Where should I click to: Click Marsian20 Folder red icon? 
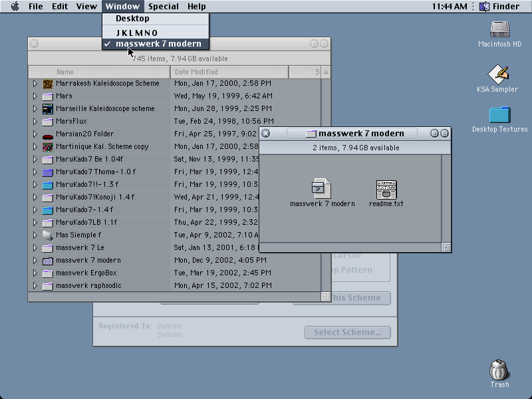(x=48, y=137)
